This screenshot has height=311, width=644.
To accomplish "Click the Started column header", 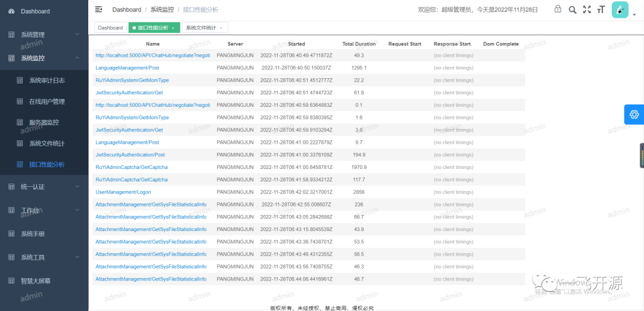I will point(296,44).
